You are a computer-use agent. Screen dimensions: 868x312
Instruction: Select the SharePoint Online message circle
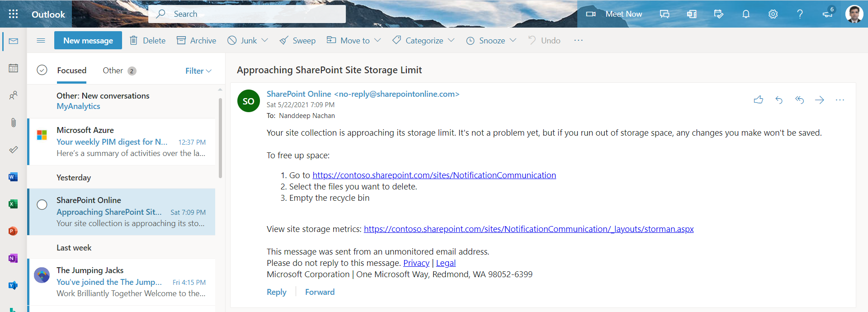point(42,205)
